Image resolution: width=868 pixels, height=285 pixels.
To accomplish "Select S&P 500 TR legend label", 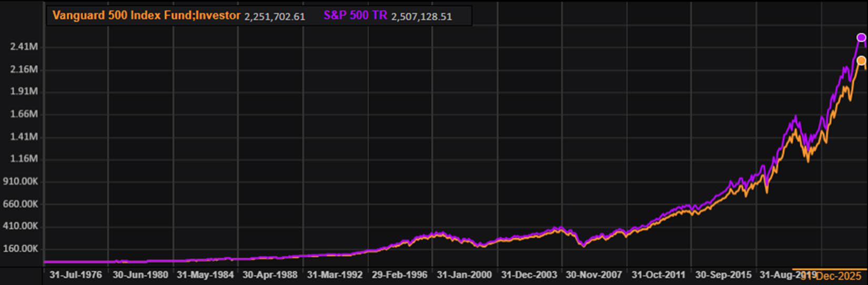I will tap(355, 15).
